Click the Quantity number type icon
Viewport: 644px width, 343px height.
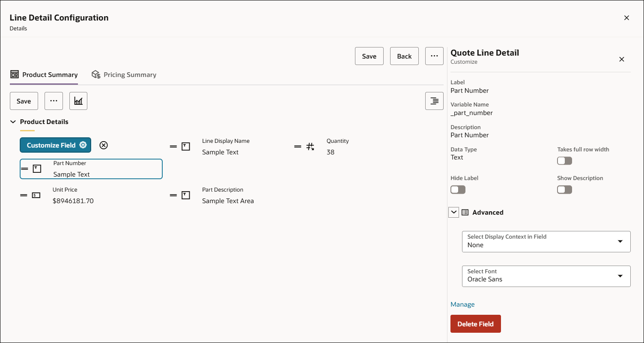[310, 147]
